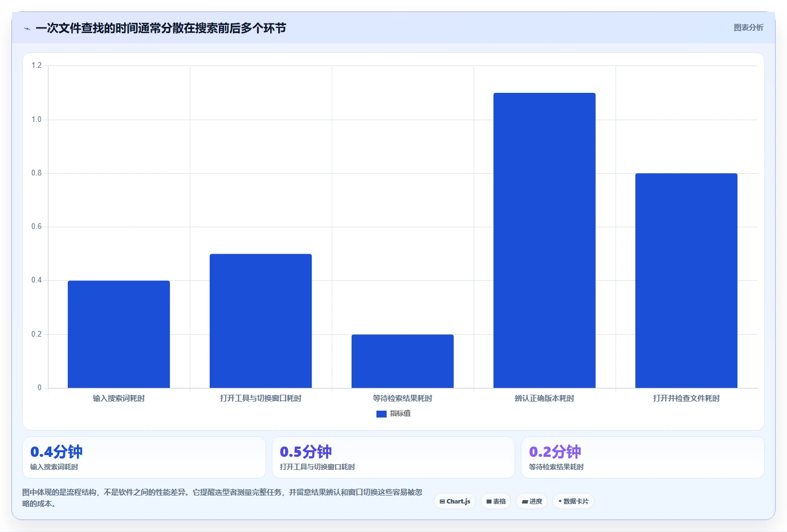Image resolution: width=787 pixels, height=532 pixels.
Task: Click the Chart.js tag chip
Action: pyautogui.click(x=455, y=501)
